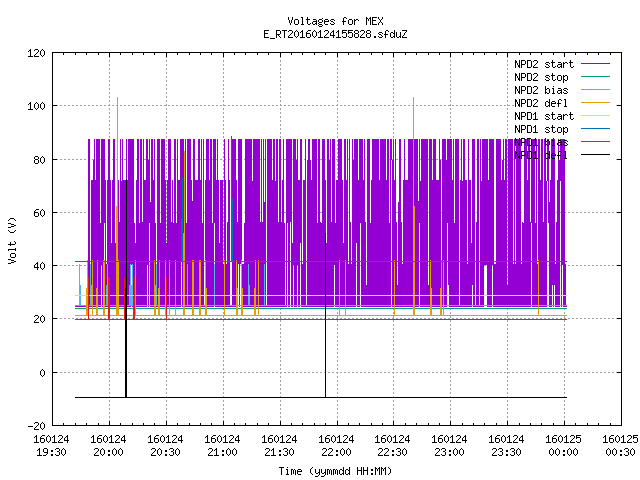Screen dimensions: 640x480
Task: Click the 'NPD1 defl' legend label
Action: pos(541,156)
